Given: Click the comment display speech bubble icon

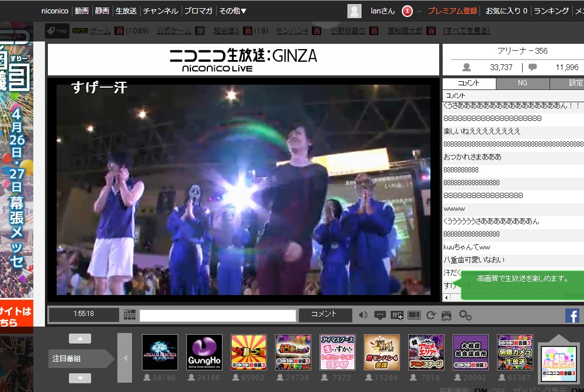Looking at the screenshot, I should (x=380, y=315).
